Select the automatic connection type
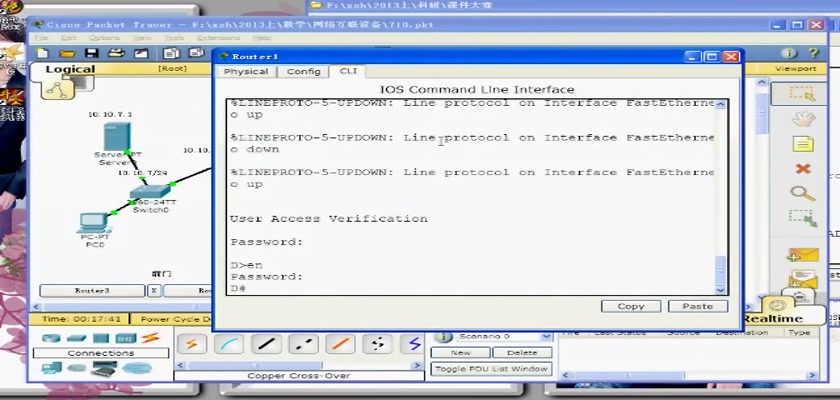 point(191,344)
